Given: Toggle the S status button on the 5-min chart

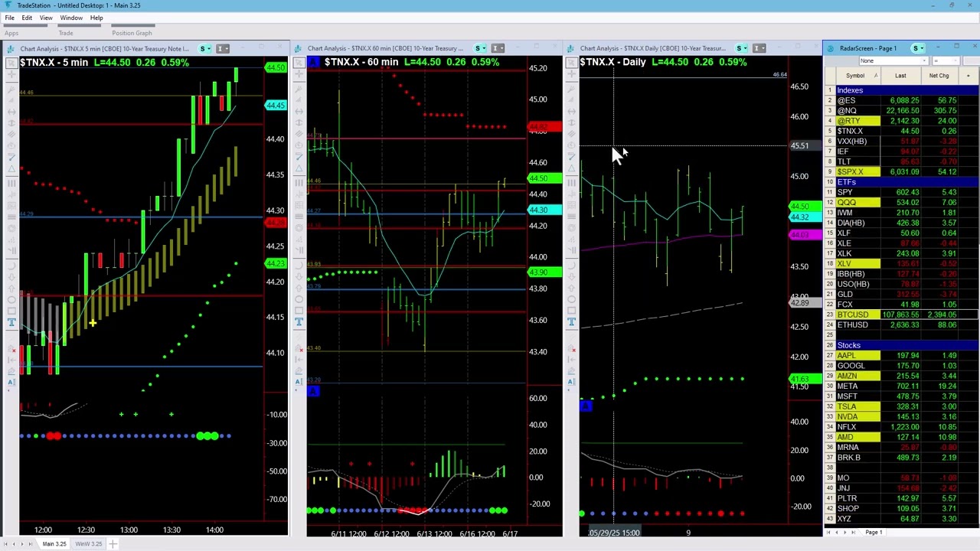Looking at the screenshot, I should pyautogui.click(x=203, y=48).
